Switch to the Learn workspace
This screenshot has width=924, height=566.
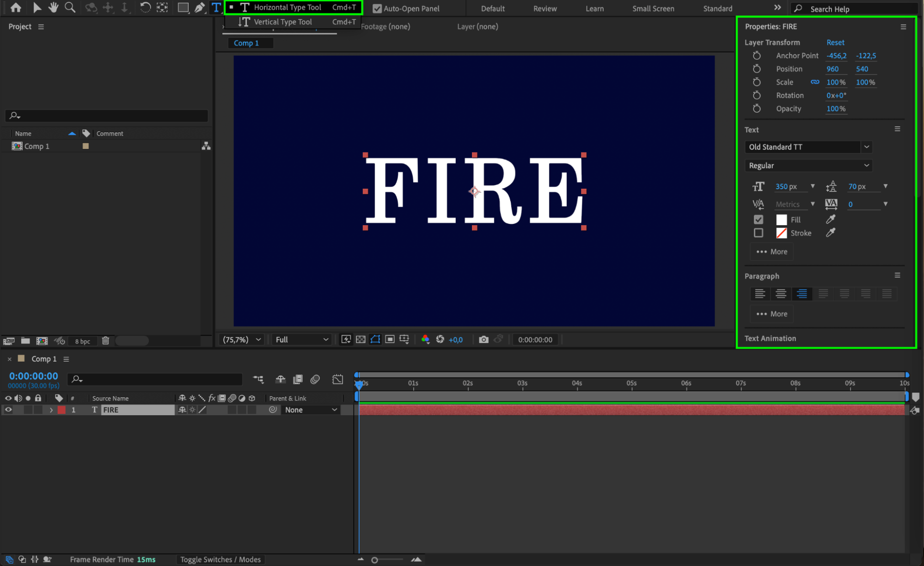[594, 8]
